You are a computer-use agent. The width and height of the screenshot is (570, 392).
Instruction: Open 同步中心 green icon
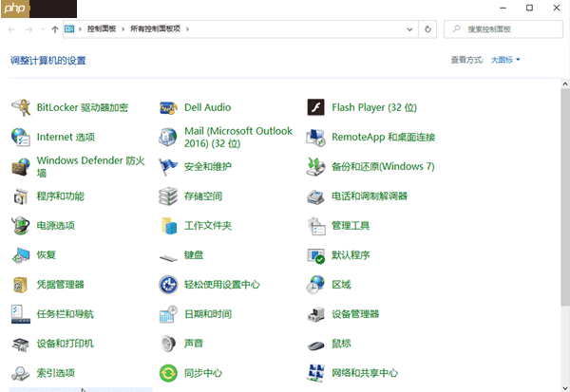(x=168, y=373)
